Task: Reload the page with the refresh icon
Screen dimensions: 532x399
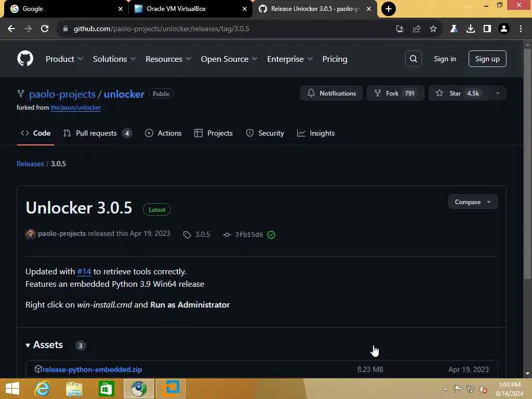Action: [x=45, y=29]
